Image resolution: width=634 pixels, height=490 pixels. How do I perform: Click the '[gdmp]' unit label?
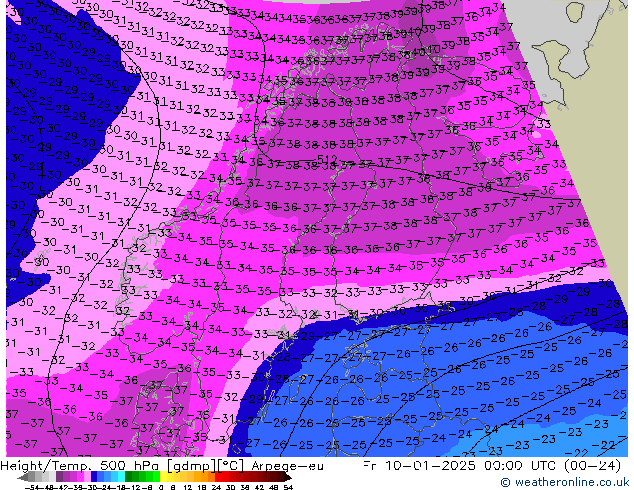pos(192,466)
